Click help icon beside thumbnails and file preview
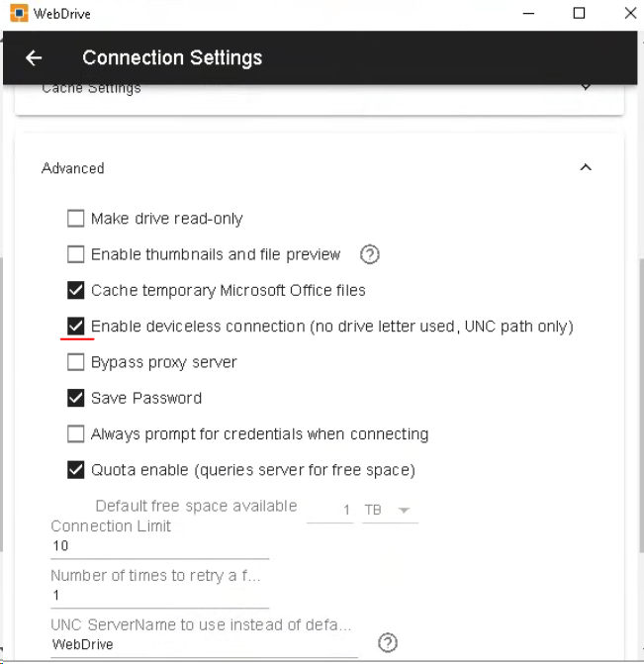644x664 pixels. click(x=370, y=254)
